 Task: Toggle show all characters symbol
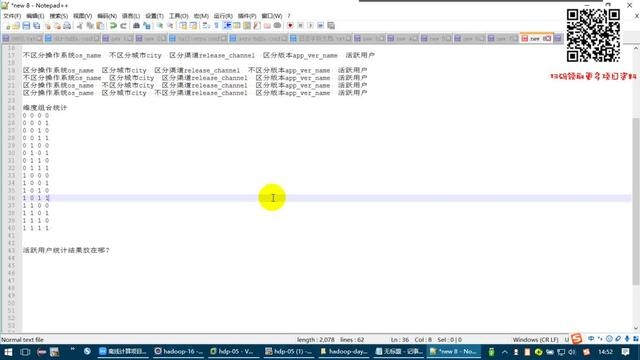(x=216, y=26)
